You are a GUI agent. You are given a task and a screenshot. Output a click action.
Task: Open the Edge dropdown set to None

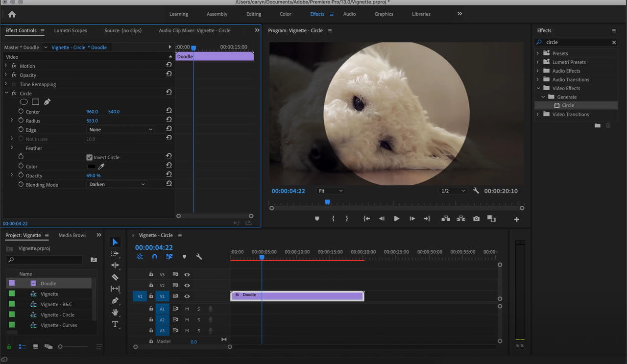(x=120, y=129)
